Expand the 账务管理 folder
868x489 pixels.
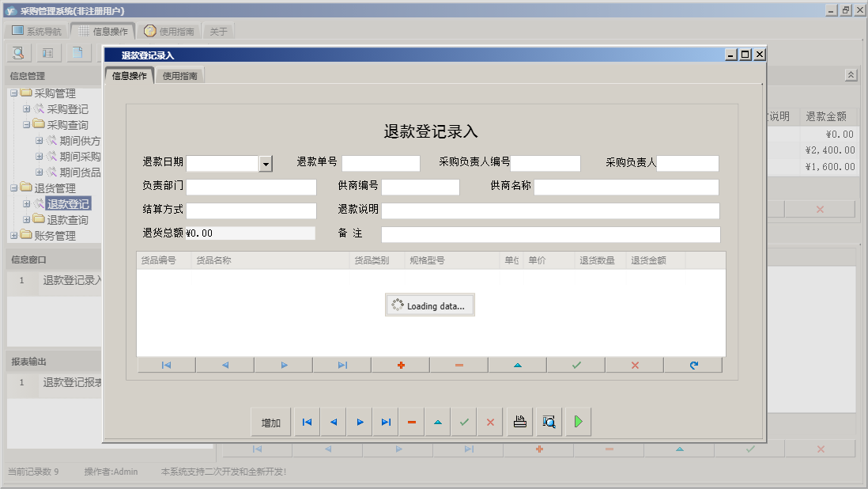pyautogui.click(x=13, y=234)
